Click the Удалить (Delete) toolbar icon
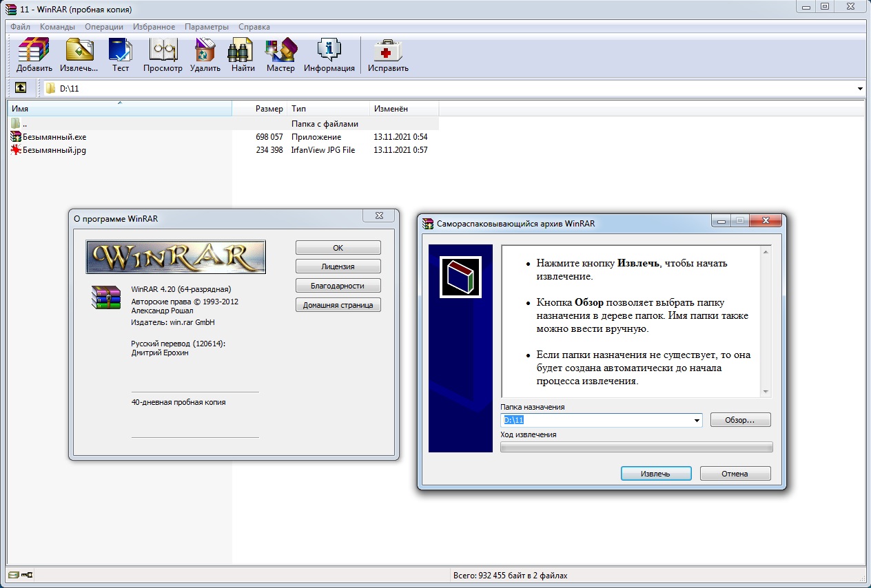 click(x=205, y=55)
